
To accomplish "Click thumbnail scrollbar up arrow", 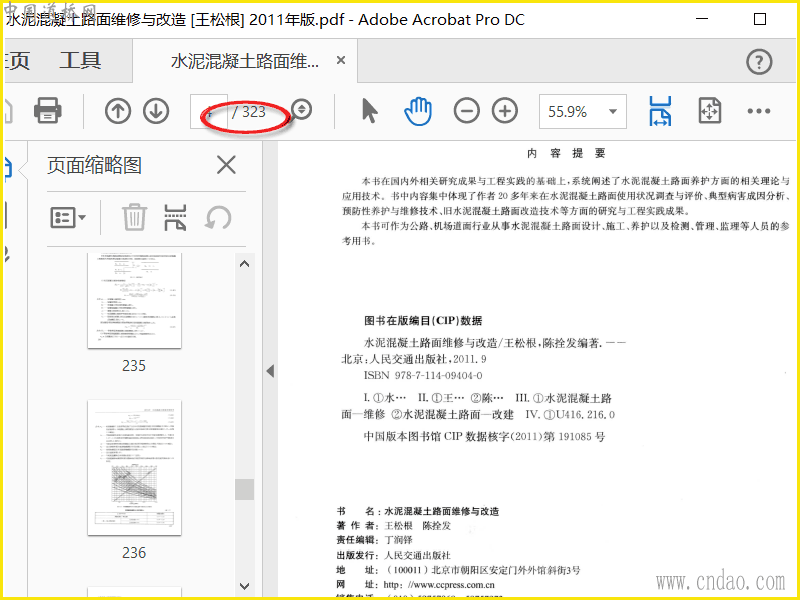I will pos(244,264).
